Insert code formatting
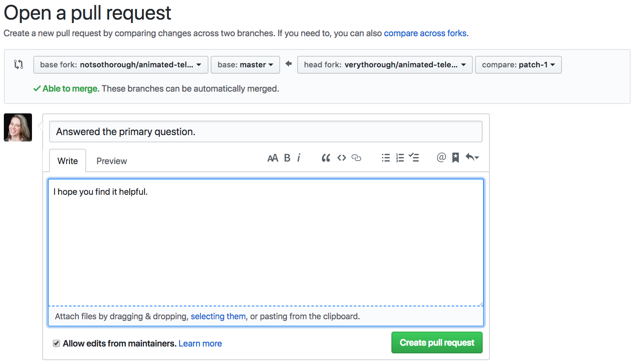 tap(342, 158)
